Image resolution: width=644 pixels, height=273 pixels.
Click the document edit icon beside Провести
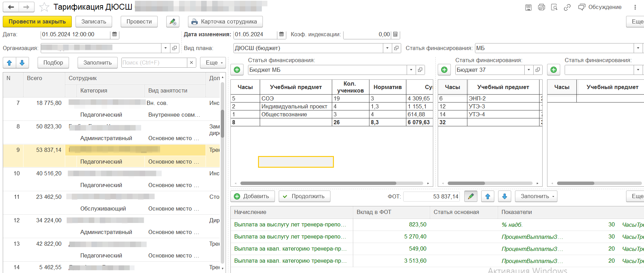172,22
